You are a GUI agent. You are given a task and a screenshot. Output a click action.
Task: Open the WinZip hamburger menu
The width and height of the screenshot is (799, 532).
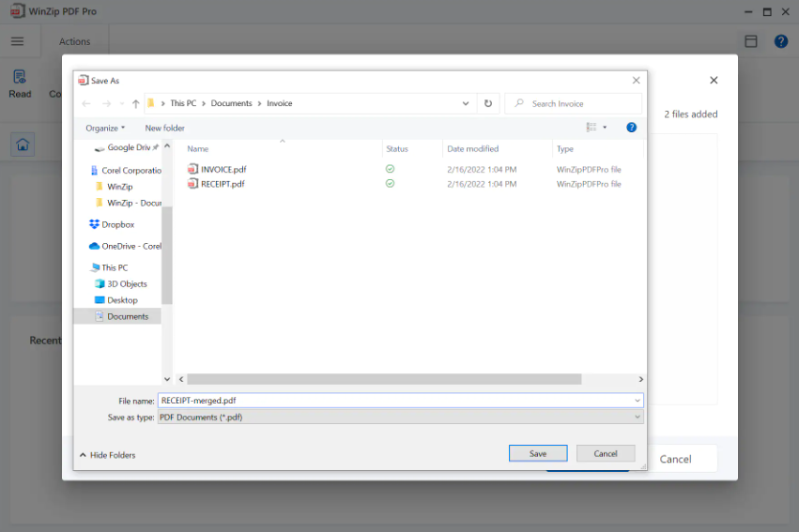point(17,41)
